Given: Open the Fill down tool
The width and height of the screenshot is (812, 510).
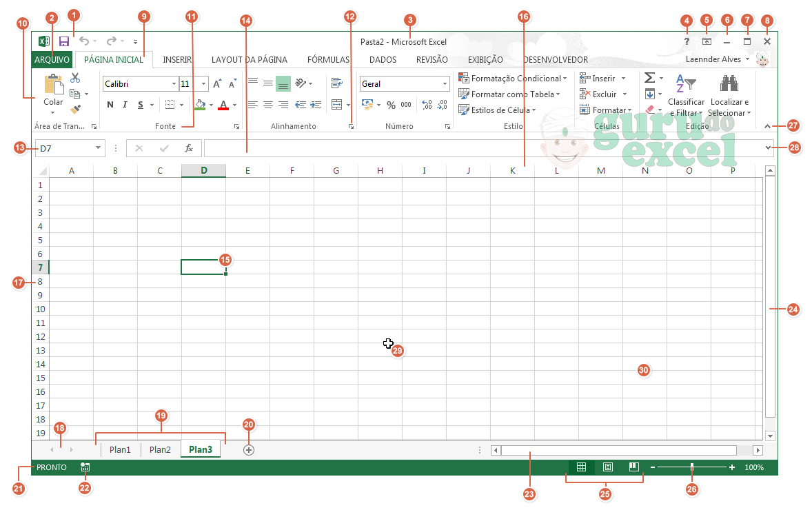Looking at the screenshot, I should (x=649, y=94).
